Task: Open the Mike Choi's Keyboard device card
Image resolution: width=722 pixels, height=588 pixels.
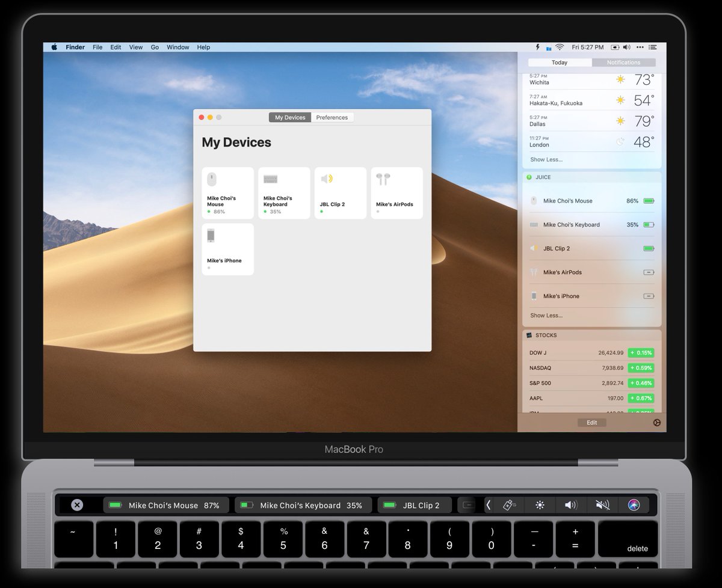Action: click(284, 193)
